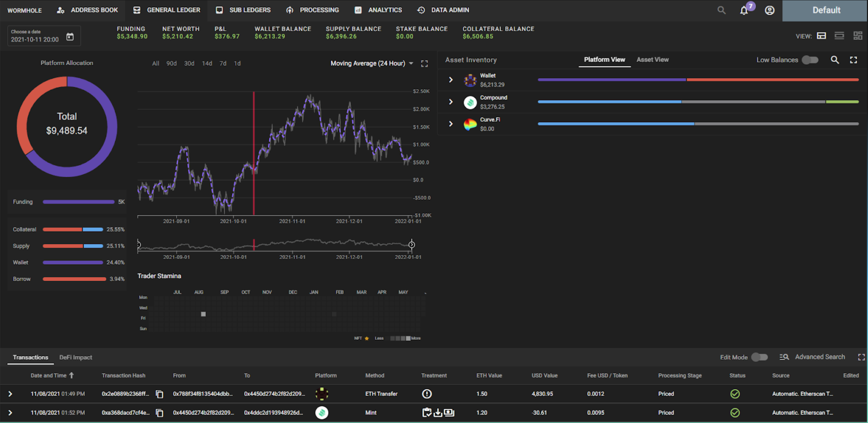Copy hash 0xa368dacd7cf4e to clipboard
The height and width of the screenshot is (423, 868).
(x=160, y=413)
